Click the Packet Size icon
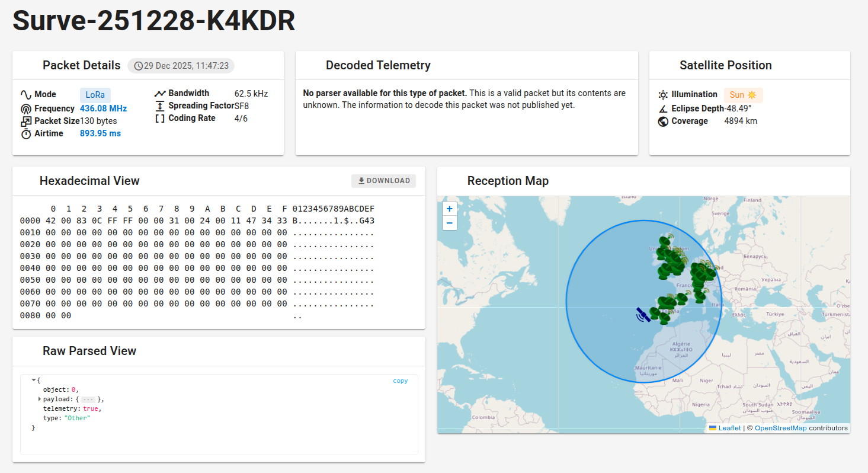 tap(26, 122)
